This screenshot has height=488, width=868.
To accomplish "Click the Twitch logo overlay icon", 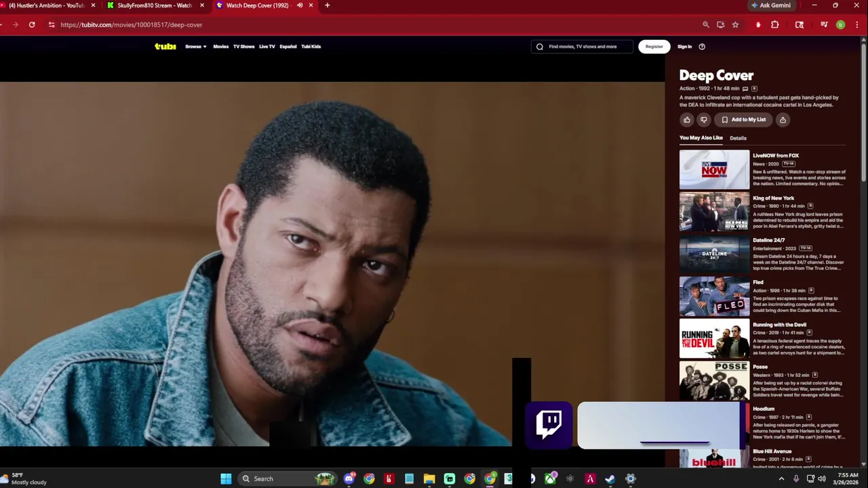I will [549, 424].
